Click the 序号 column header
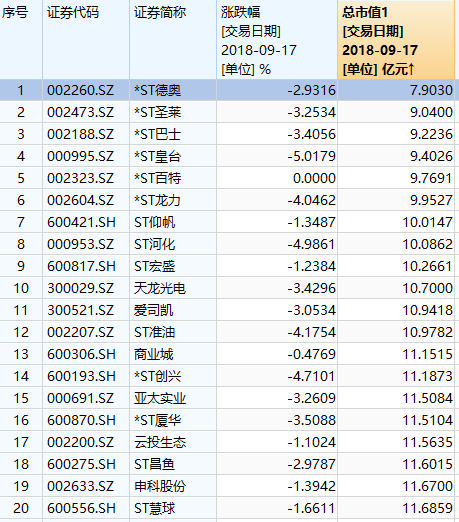The height and width of the screenshot is (522, 459). pyautogui.click(x=21, y=40)
